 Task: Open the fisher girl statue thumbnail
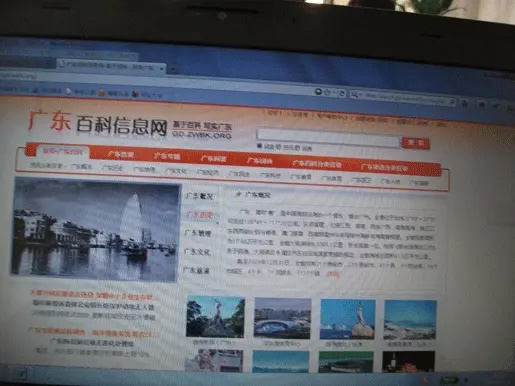[x=347, y=319]
